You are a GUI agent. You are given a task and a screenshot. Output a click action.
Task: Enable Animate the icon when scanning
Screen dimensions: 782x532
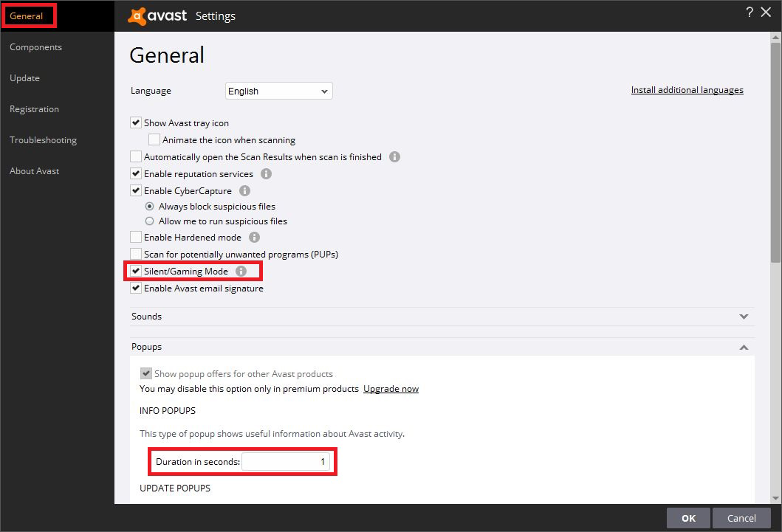154,139
